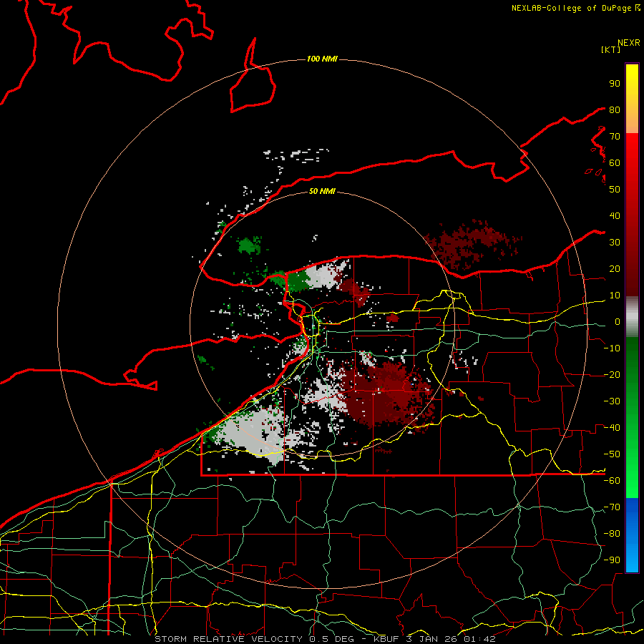This screenshot has height=644, width=644.
Task: Click the positive 20 scale value
Action: [x=615, y=268]
